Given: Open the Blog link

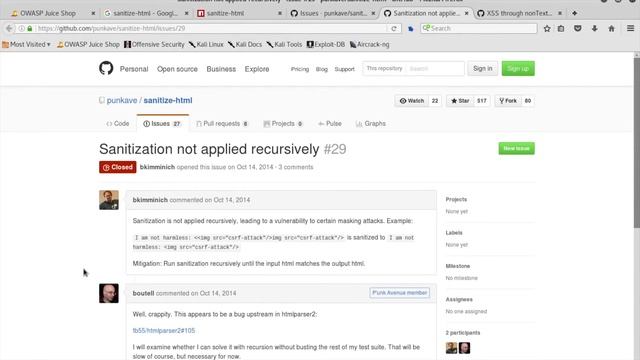Looking at the screenshot, I should pos(322,69).
